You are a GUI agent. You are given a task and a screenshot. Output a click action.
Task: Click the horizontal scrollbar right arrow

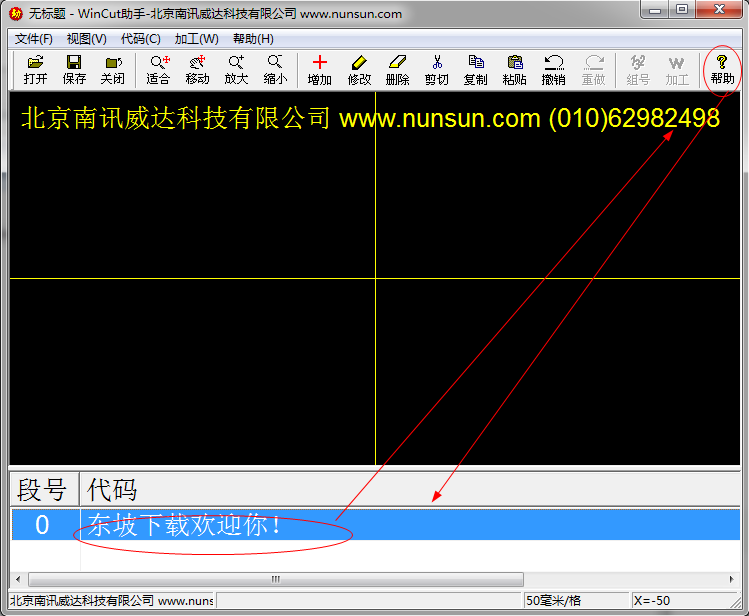click(731, 579)
